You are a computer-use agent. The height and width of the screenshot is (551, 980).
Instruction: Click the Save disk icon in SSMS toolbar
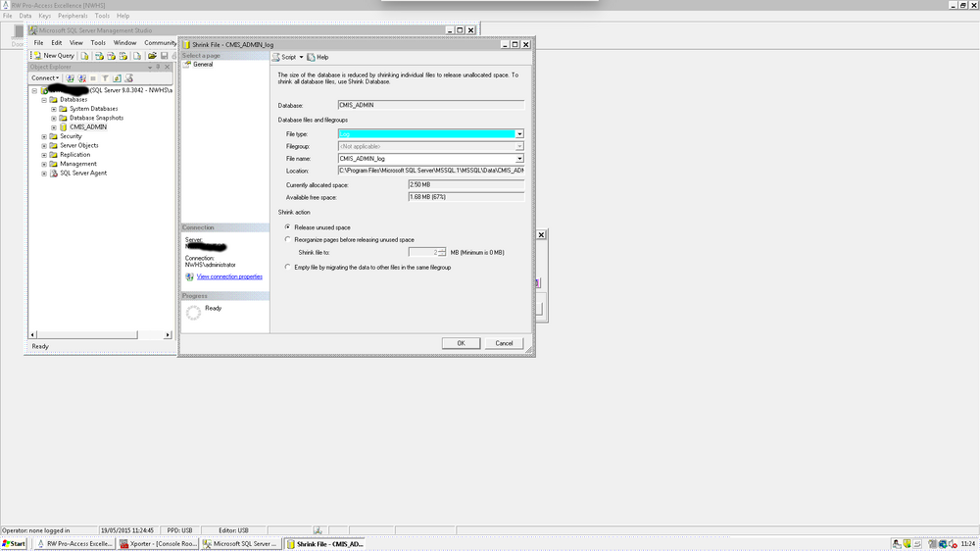point(165,56)
